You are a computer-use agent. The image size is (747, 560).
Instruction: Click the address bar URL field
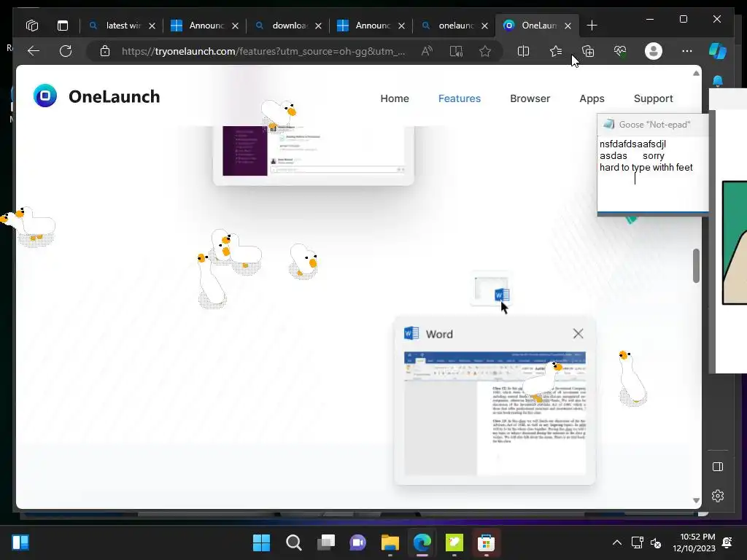(x=263, y=51)
